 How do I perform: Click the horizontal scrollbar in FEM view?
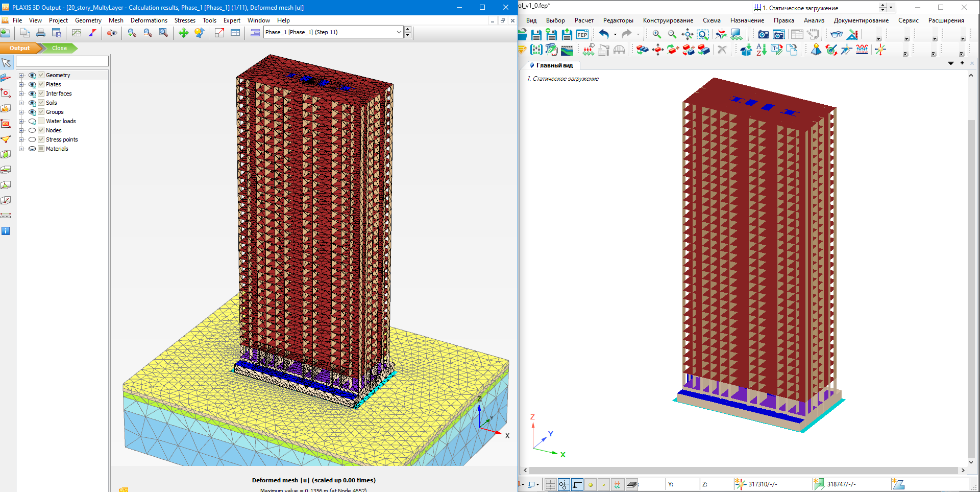744,470
